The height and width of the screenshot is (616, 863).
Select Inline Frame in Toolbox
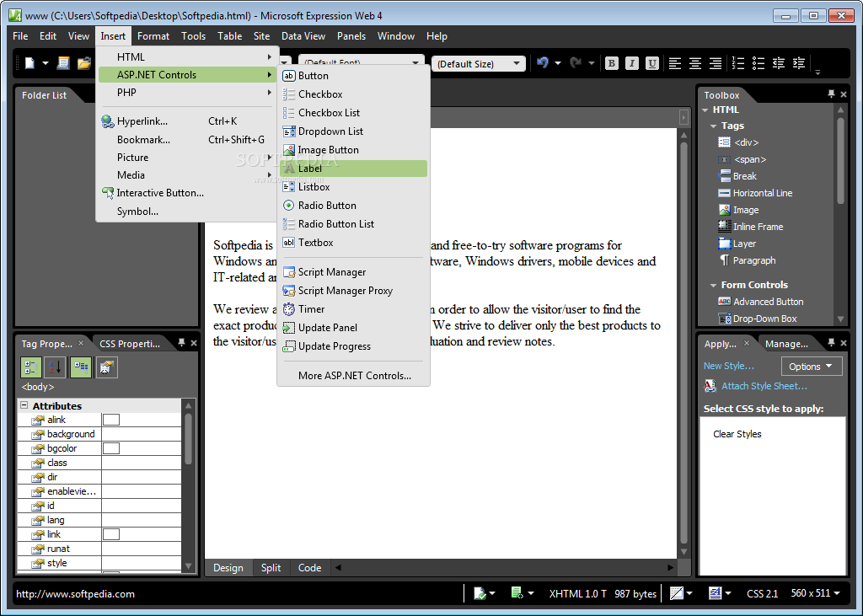click(x=751, y=227)
